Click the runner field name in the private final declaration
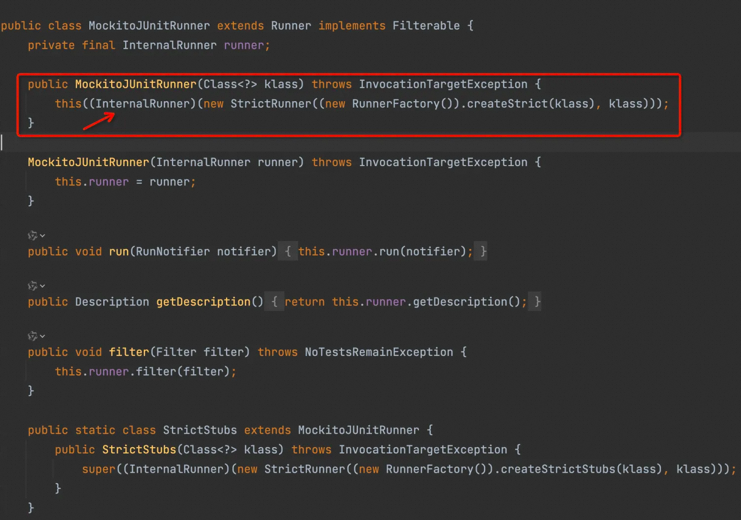Image resolution: width=741 pixels, height=520 pixels. tap(244, 45)
